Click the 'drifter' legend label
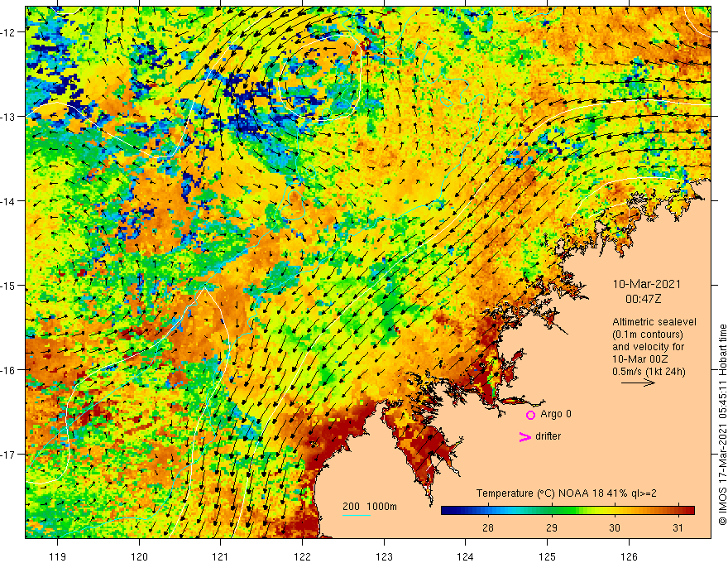Viewport: 728px width, 563px height. pyautogui.click(x=548, y=436)
